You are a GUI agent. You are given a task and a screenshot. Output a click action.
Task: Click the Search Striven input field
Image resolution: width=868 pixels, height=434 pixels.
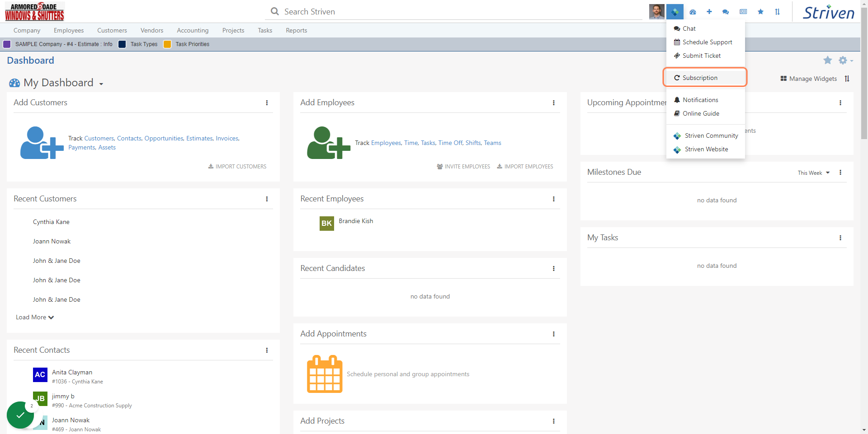coord(453,12)
